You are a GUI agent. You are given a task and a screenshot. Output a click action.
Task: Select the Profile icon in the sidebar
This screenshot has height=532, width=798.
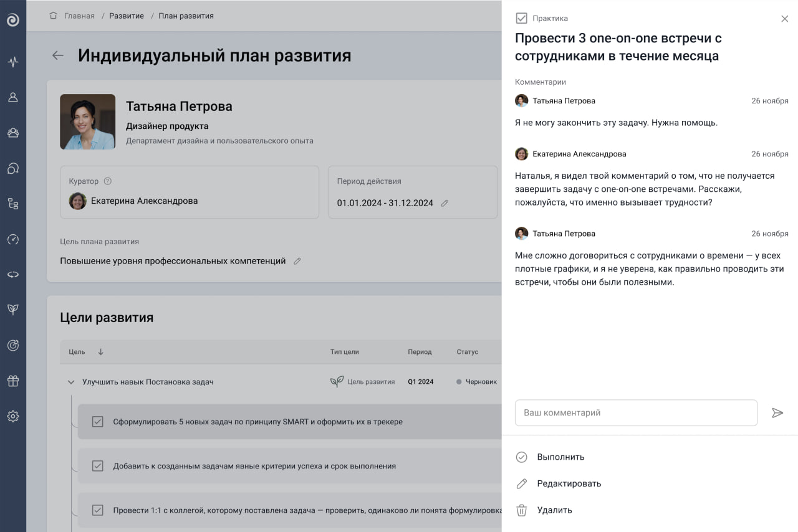coord(13,97)
